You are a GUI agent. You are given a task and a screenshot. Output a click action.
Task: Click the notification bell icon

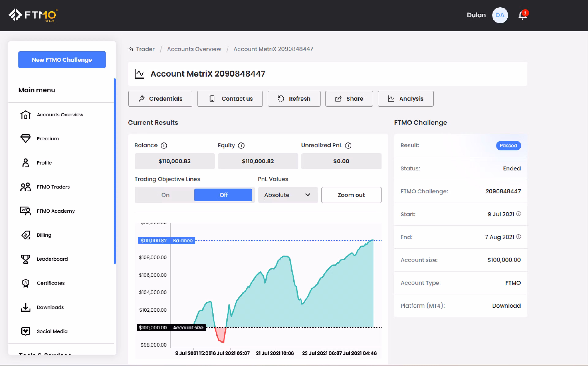tap(522, 15)
